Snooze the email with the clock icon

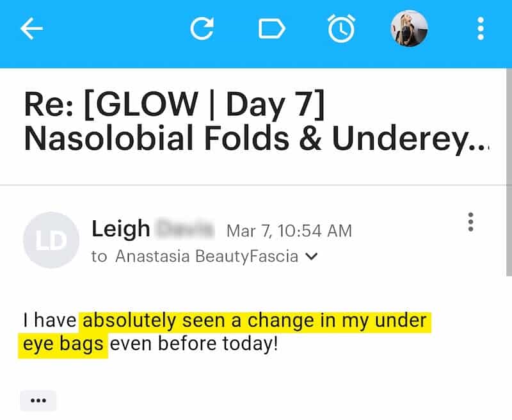tap(340, 29)
